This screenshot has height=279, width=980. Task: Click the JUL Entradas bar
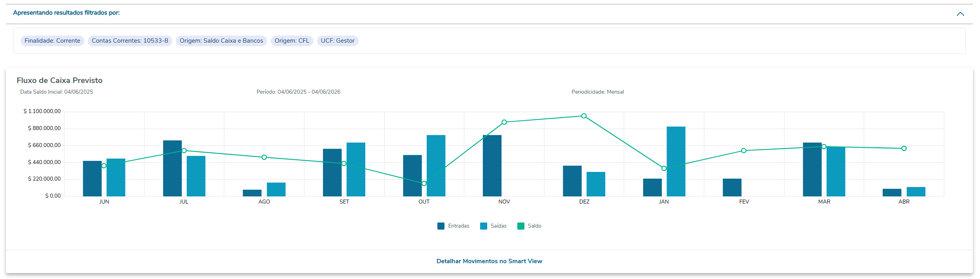coord(173,168)
